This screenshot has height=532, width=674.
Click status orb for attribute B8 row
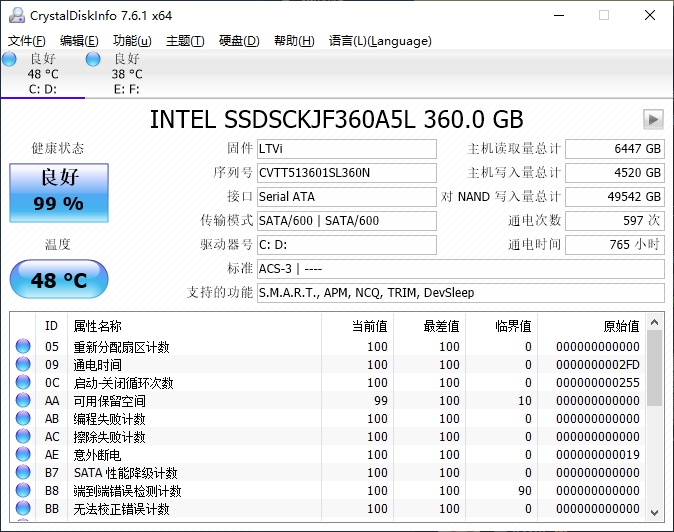[24, 491]
